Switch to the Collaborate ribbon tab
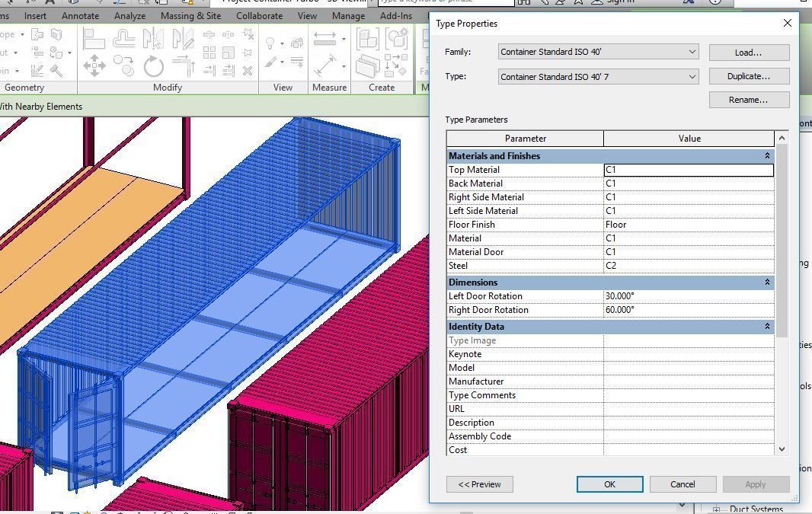Screen dimensions: 812x514 [x=259, y=15]
